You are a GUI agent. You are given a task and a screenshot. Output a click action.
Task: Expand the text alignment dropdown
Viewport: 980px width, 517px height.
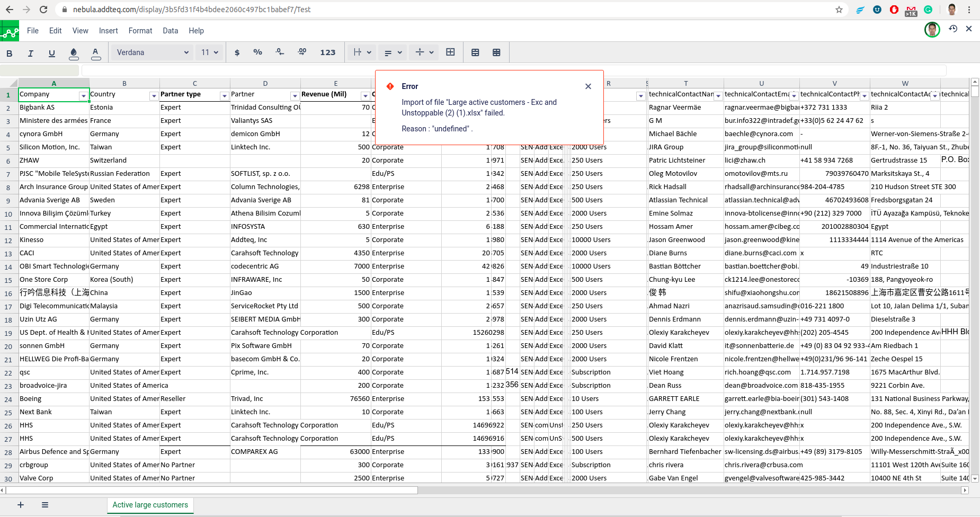394,52
